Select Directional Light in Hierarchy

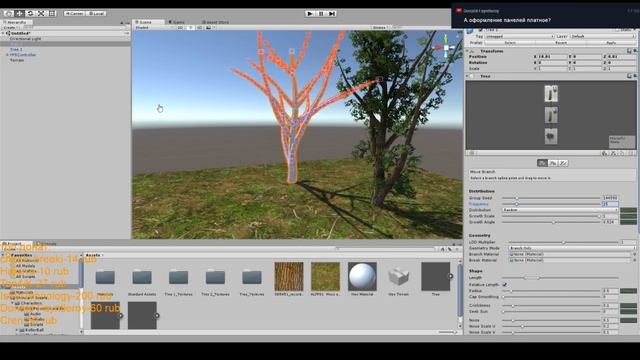(x=25, y=38)
